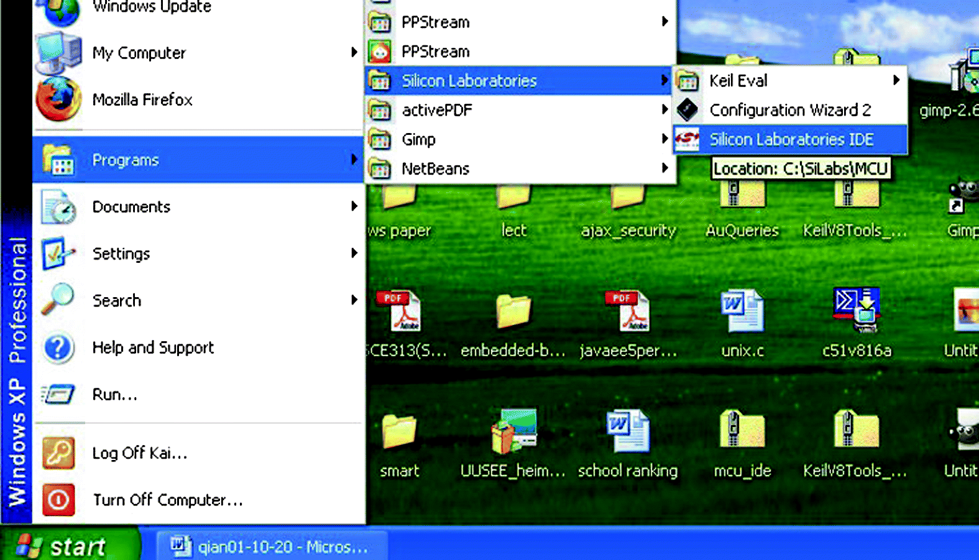The height and width of the screenshot is (560, 979).
Task: Expand the Keil Eval submenu arrow
Action: coord(896,80)
